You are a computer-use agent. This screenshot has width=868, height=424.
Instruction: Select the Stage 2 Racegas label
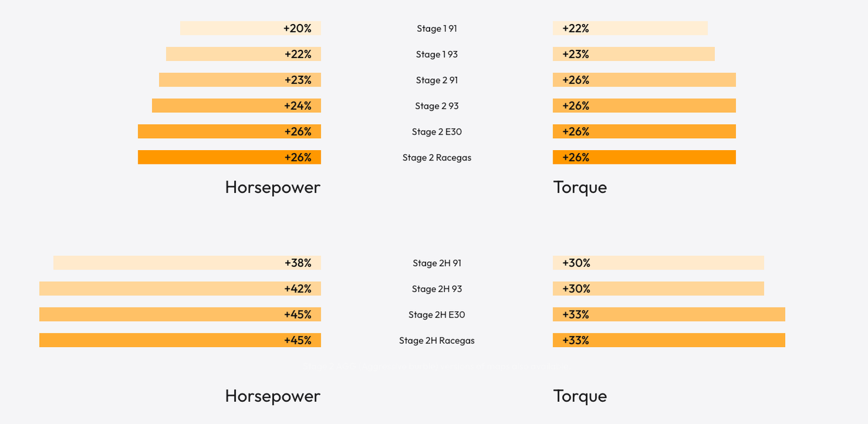[x=437, y=157]
